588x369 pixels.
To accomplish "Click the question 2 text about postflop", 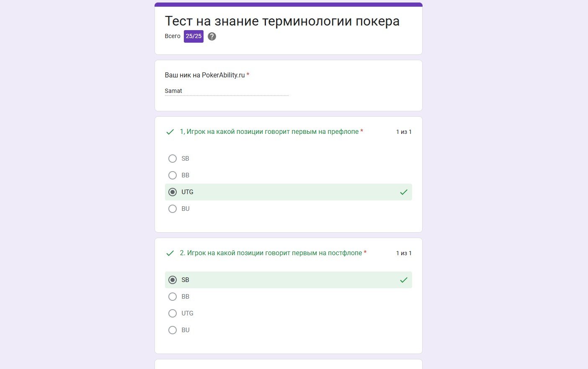I will pyautogui.click(x=271, y=253).
